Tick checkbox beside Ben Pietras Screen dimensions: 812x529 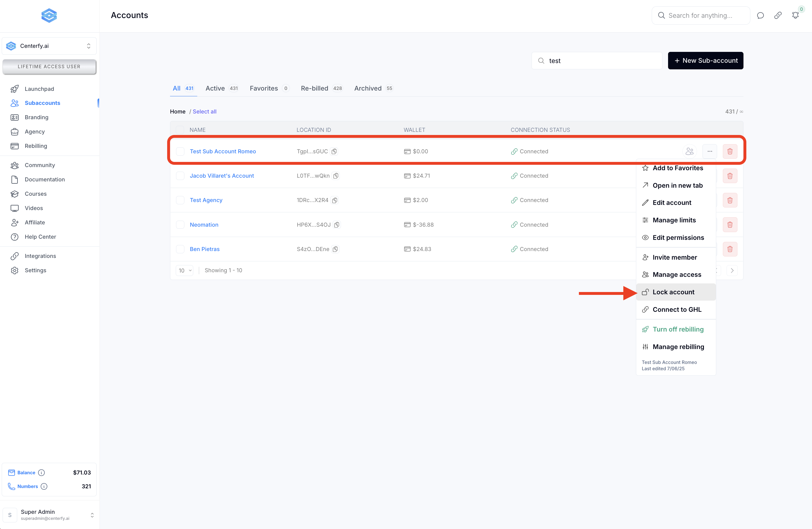180,249
